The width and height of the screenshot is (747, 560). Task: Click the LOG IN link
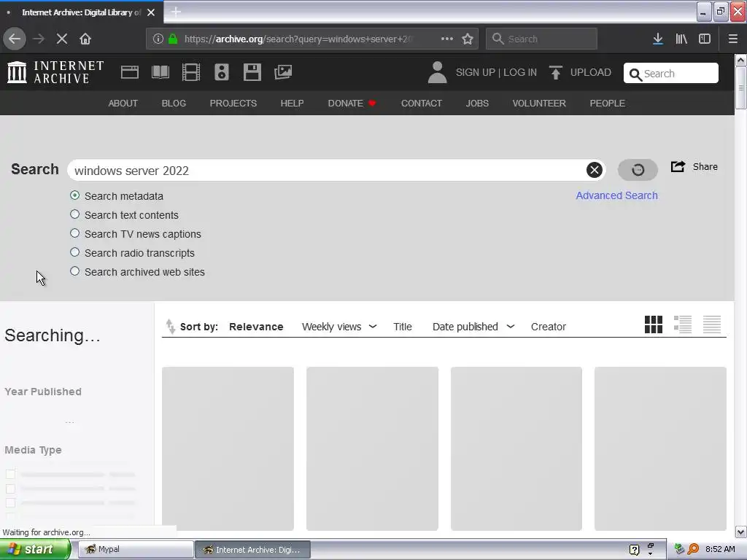pyautogui.click(x=519, y=72)
